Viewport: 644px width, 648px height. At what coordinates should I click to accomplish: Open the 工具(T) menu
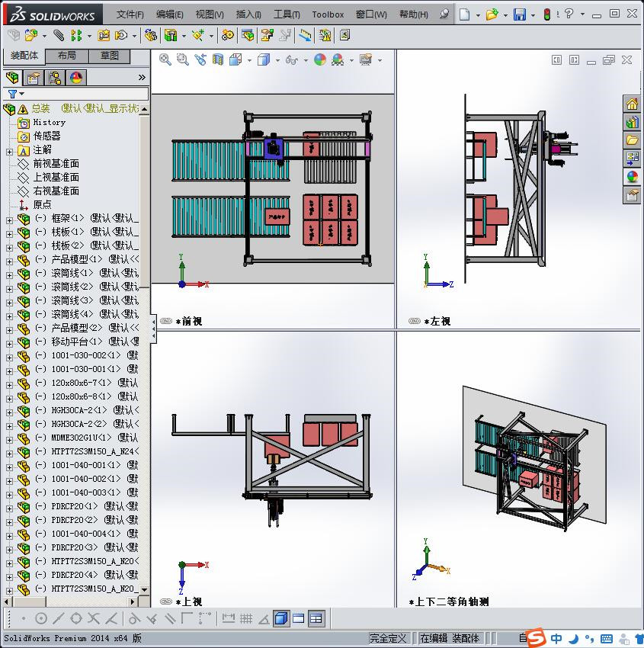pos(287,14)
